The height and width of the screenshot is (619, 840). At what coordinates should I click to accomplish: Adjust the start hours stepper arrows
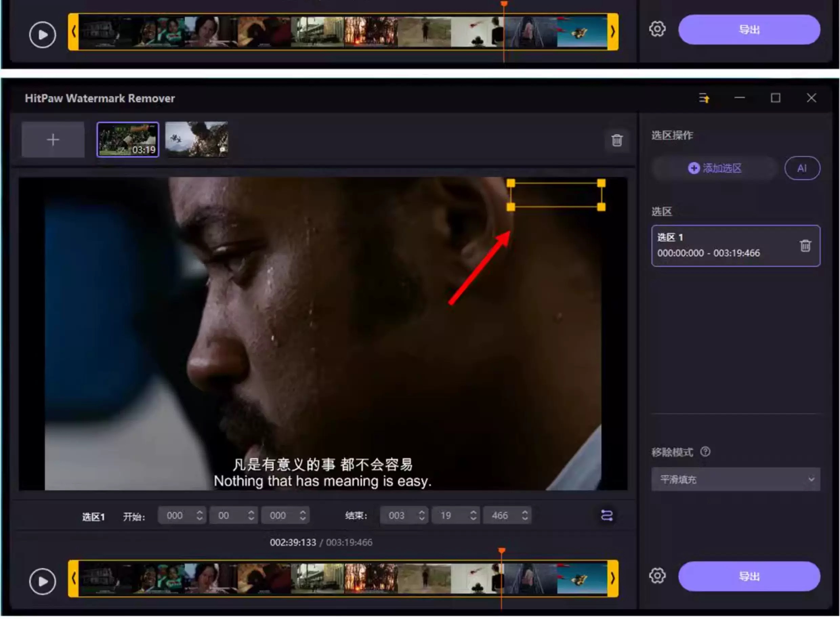pos(200,516)
